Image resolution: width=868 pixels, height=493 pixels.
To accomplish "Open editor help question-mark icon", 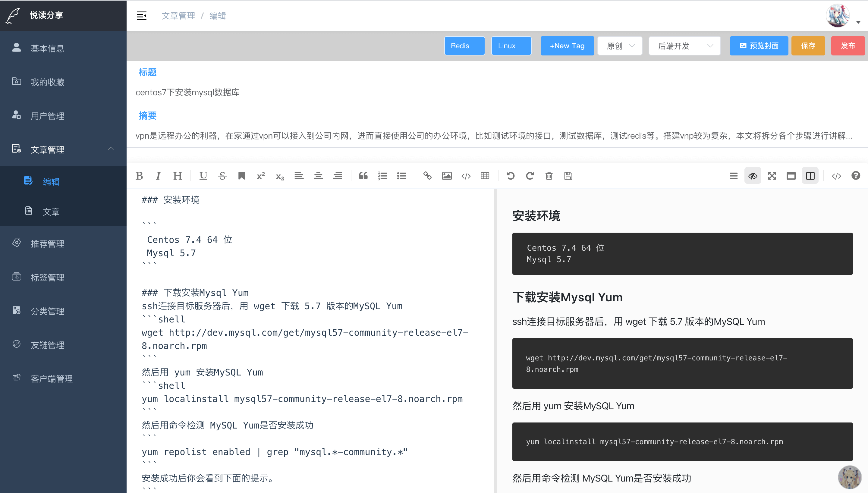I will 855,176.
